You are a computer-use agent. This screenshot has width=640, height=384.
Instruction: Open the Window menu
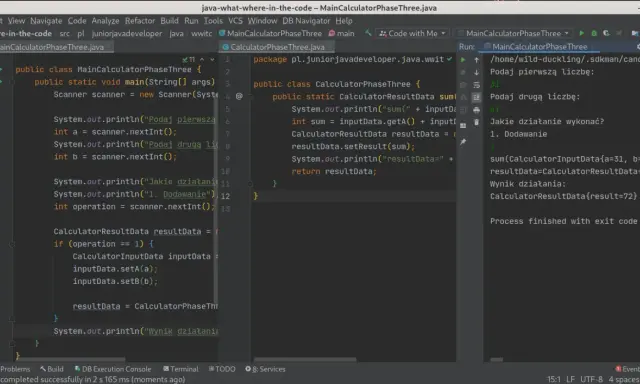[262, 20]
